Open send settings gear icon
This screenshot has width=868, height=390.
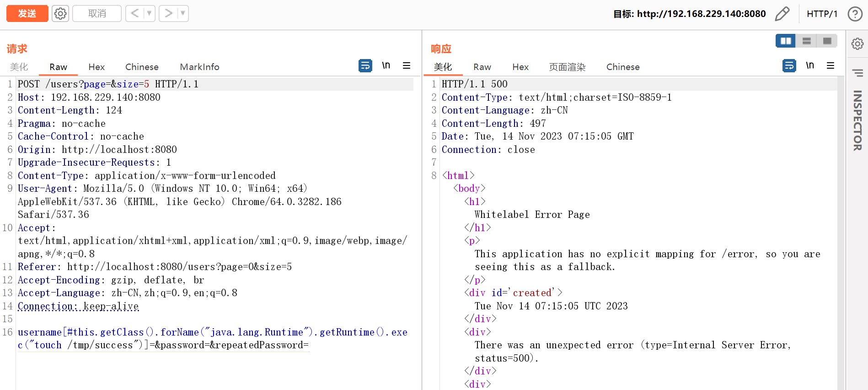[x=60, y=14]
